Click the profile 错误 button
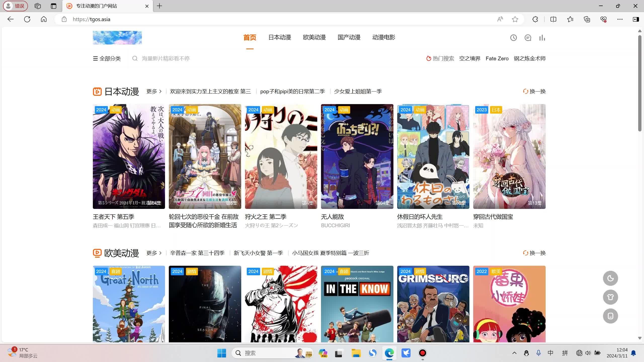Viewport: 644px width, 362px height. [15, 6]
